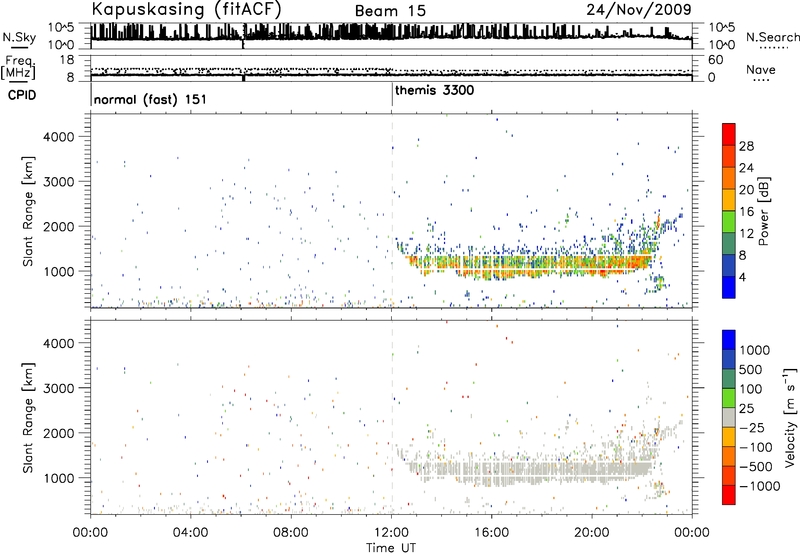Screen dimensions: 800x554
Task: Click the date '24/Nov/2009'
Action: click(639, 10)
